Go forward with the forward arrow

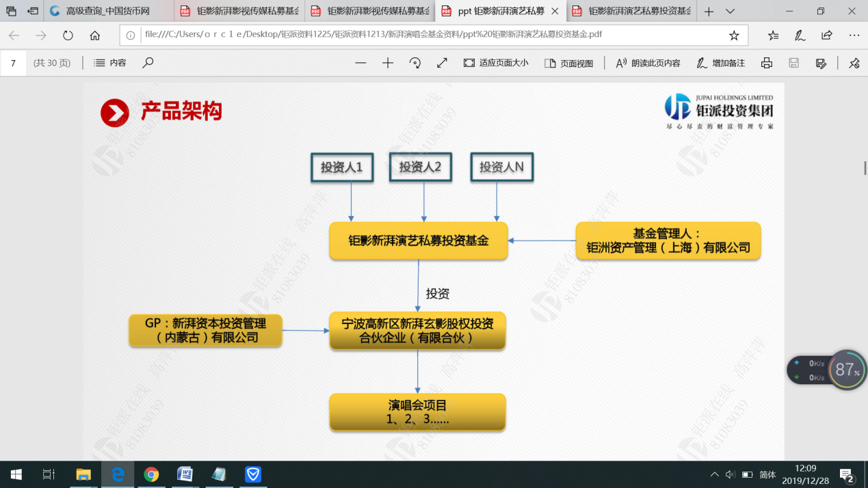click(41, 36)
